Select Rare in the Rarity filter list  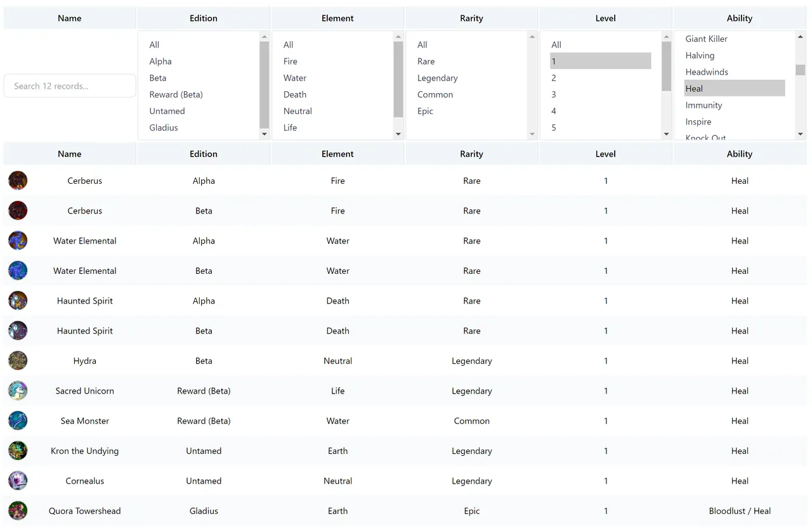468,61
